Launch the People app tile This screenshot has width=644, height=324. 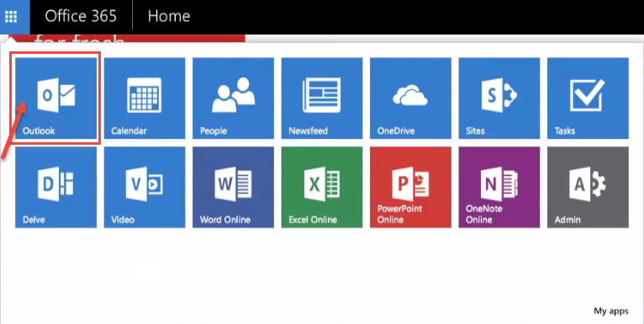[233, 98]
